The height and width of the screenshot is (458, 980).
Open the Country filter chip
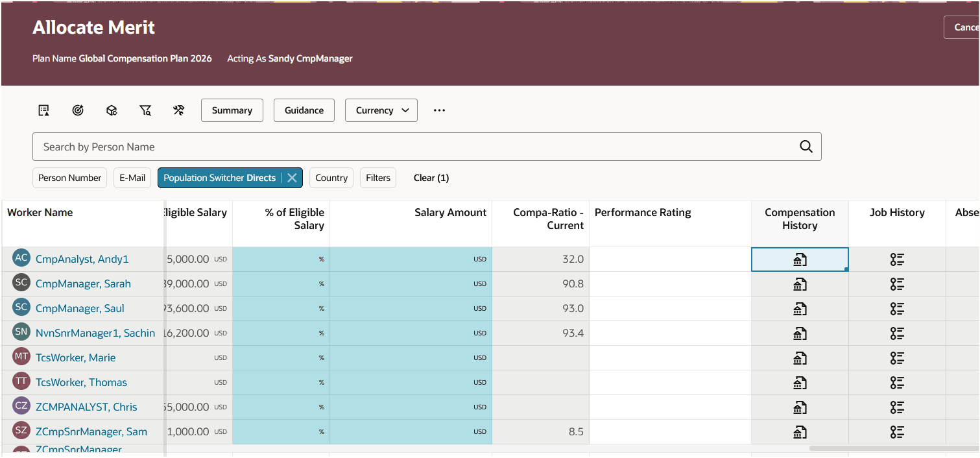tap(331, 178)
